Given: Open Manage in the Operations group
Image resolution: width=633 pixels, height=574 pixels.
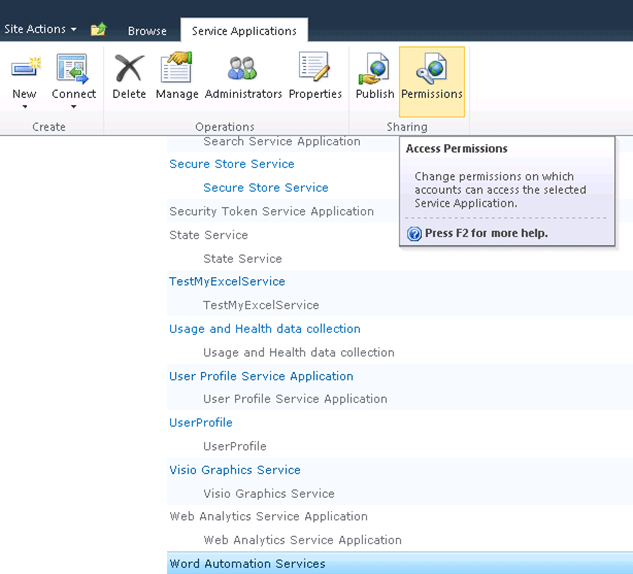Looking at the screenshot, I should coord(177,76).
